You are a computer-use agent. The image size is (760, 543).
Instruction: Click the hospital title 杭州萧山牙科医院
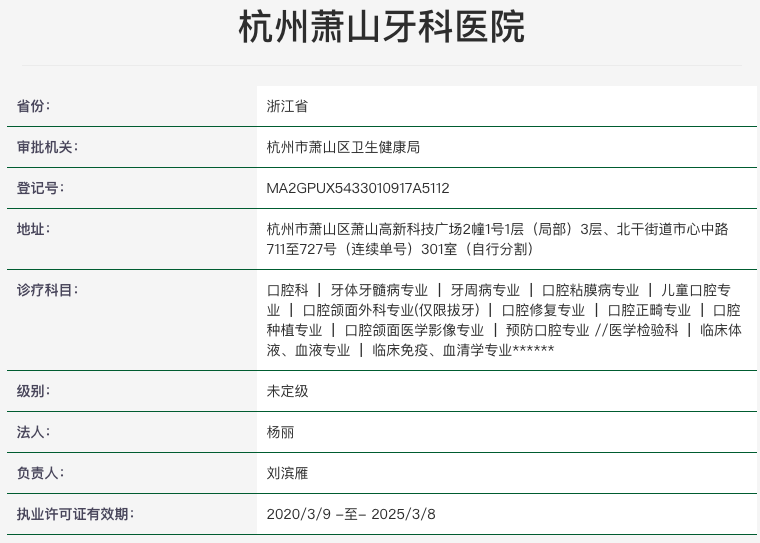pyautogui.click(x=381, y=27)
